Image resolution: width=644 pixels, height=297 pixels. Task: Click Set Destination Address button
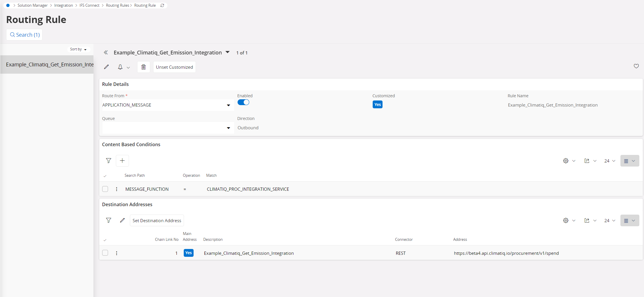(x=157, y=220)
